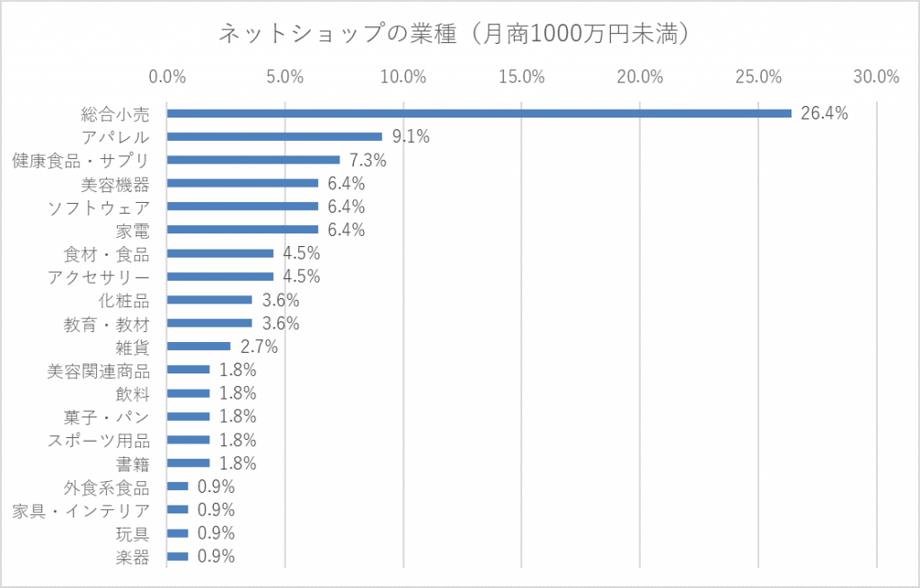This screenshot has width=920, height=588.
Task: Select the 健康食品・サプリ bar
Action: pyautogui.click(x=252, y=160)
